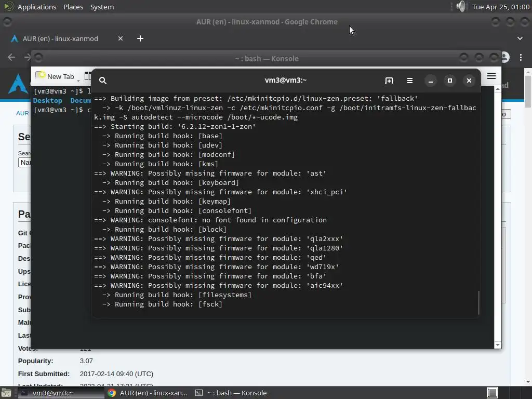Click the Applications menu logo icon
The image size is (532, 399).
(x=8, y=6)
